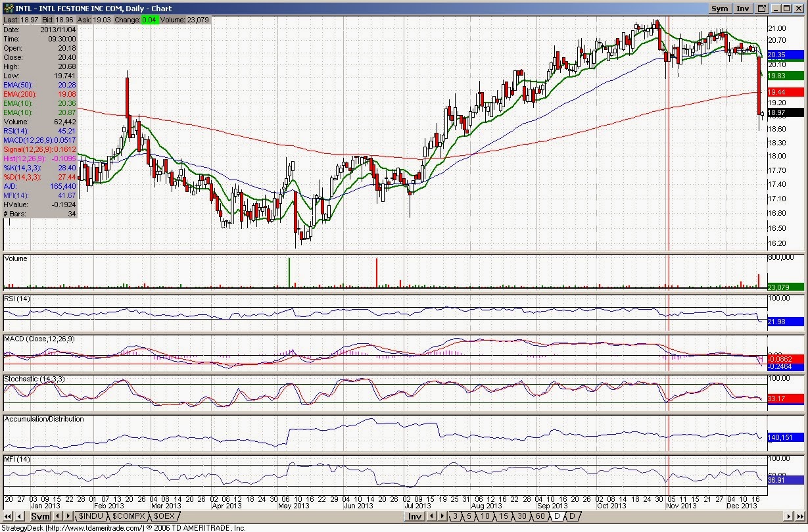This screenshot has height=532, width=808.
Task: Click the 140,151 Accumulation/Distribution value label
Action: point(786,437)
